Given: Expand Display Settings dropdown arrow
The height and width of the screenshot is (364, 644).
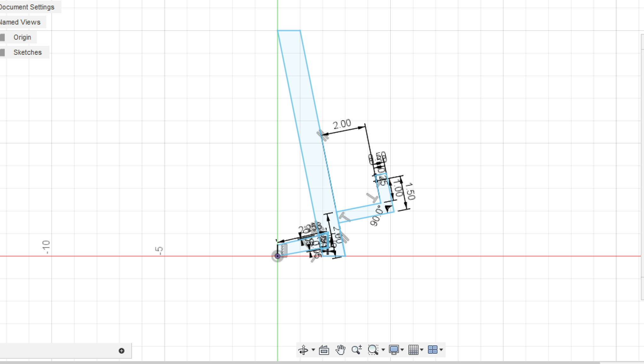Looking at the screenshot, I should [402, 350].
